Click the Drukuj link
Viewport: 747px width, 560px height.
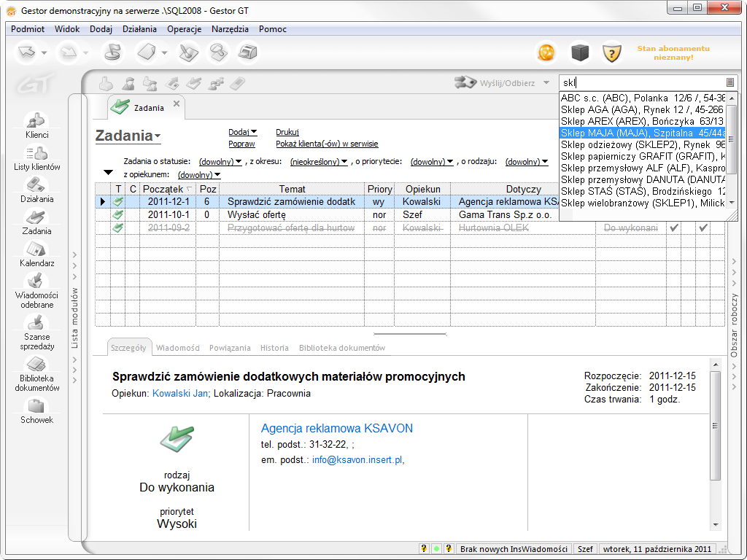[287, 132]
